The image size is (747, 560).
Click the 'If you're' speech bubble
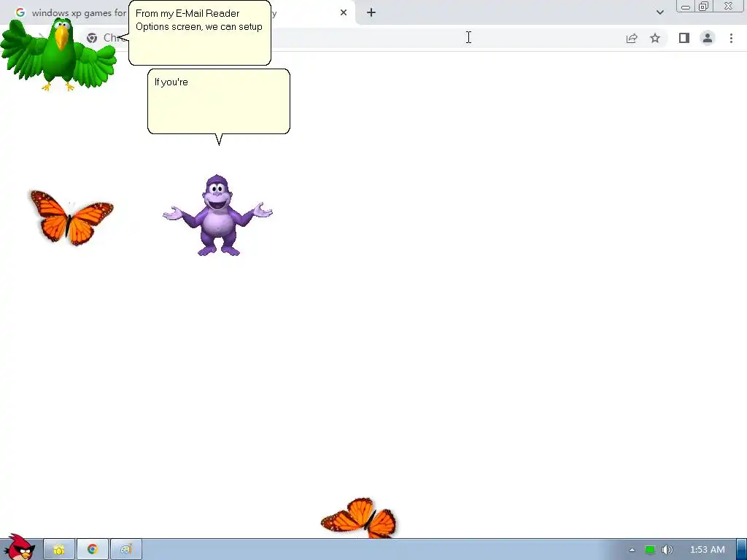(x=219, y=101)
